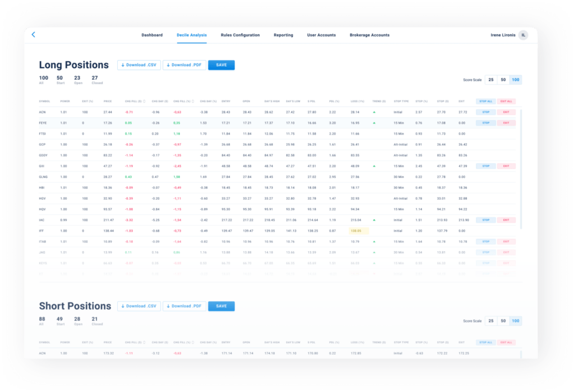Click the green trend arrow in the GII row

coord(374,165)
